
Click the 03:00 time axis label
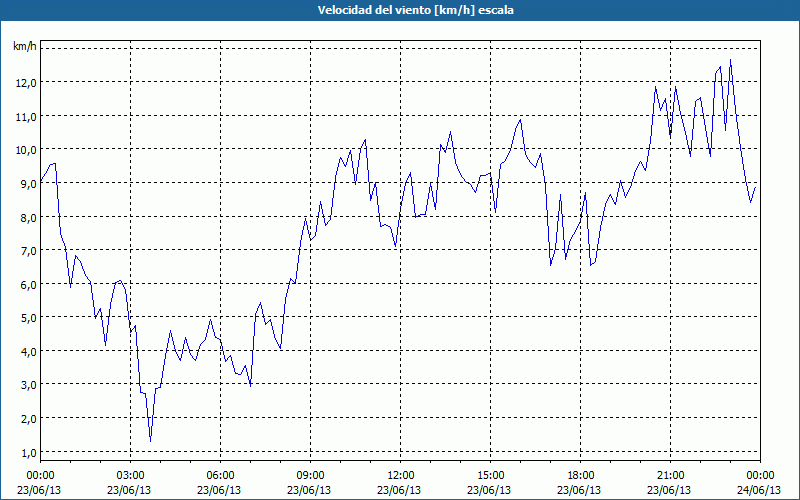(130, 476)
